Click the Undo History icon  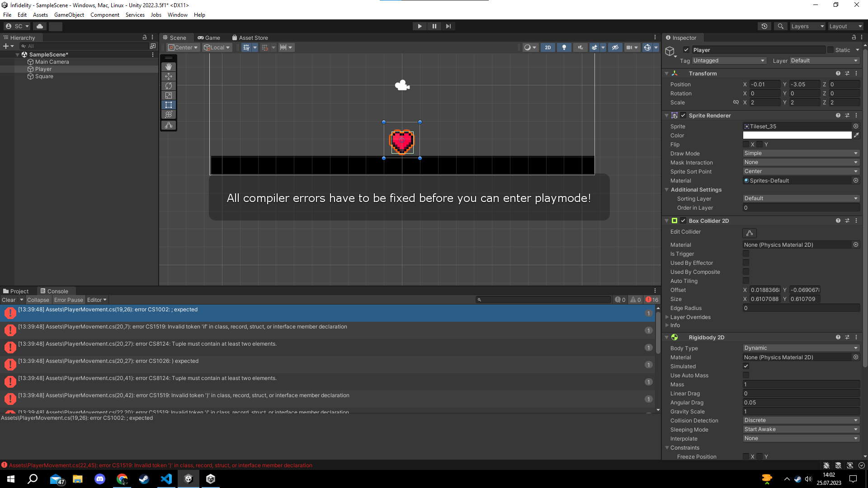[764, 26]
